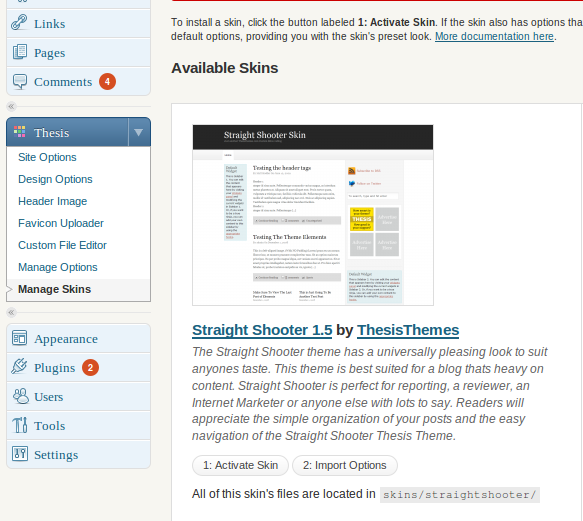Click the Comments speech bubble icon
The image size is (583, 521).
(x=20, y=81)
